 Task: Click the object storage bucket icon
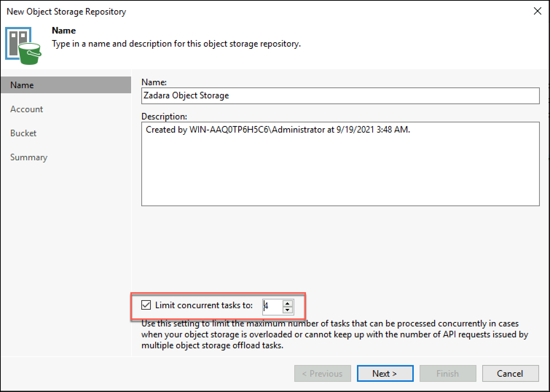point(23,46)
